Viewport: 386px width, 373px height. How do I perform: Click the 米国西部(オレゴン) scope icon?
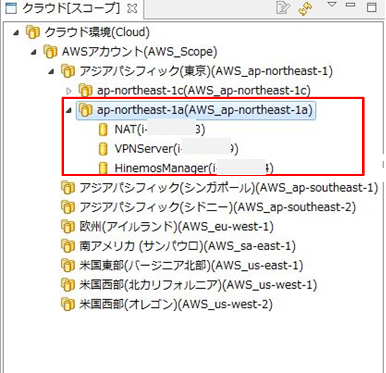point(67,304)
